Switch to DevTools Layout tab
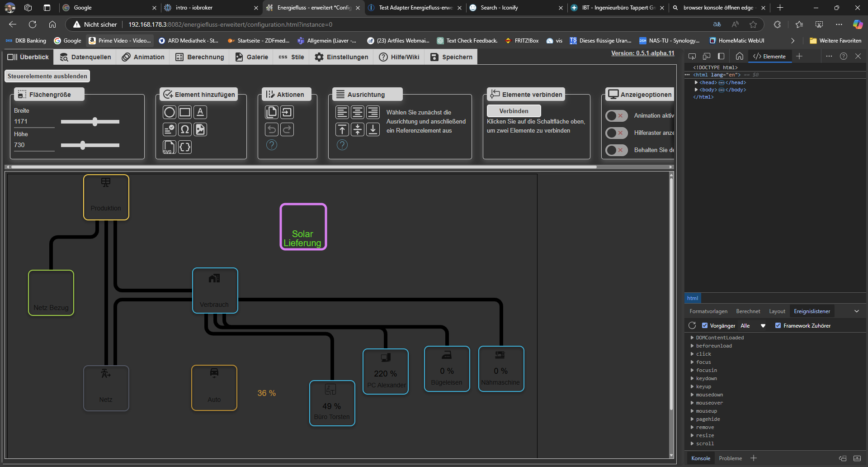Image resolution: width=868 pixels, height=467 pixels. [x=777, y=311]
